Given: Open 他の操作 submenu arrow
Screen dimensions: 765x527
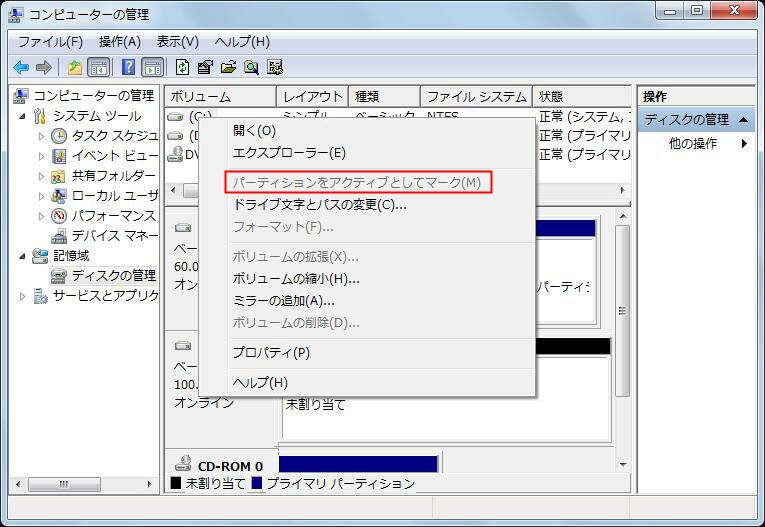Looking at the screenshot, I should (x=744, y=143).
